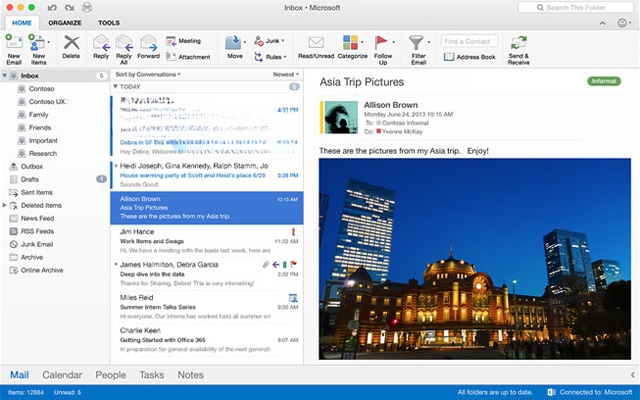This screenshot has width=640, height=400.
Task: Expand the navigation bar right-edge chevron
Action: [x=632, y=375]
